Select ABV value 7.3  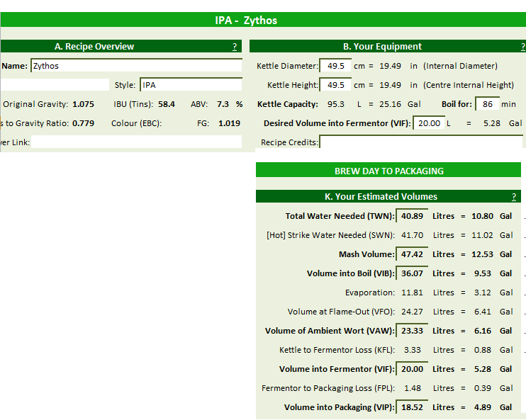pyautogui.click(x=223, y=104)
